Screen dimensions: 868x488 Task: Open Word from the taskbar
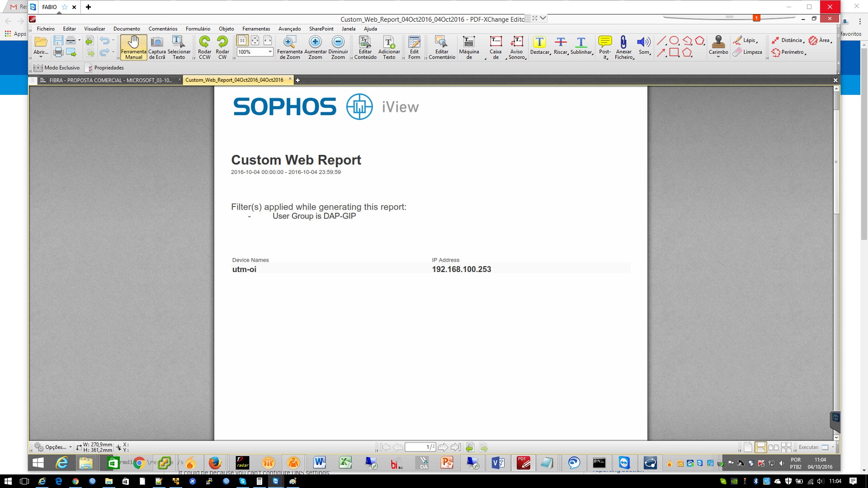(319, 463)
